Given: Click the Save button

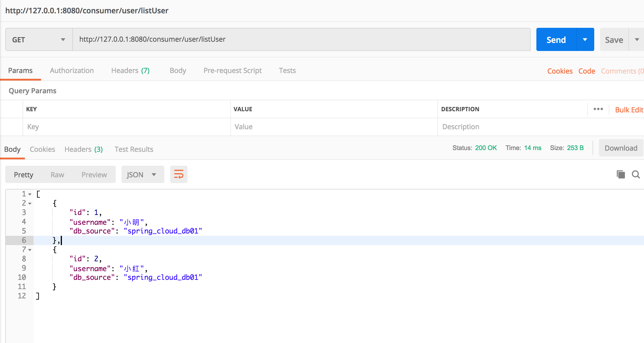Looking at the screenshot, I should coord(614,39).
